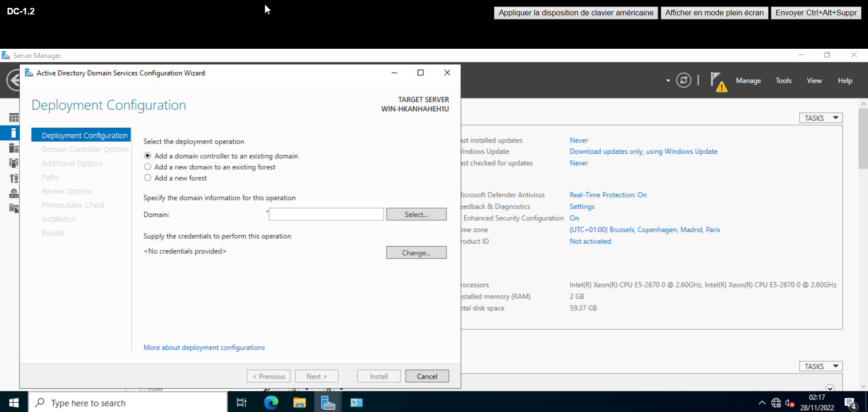Select Deployment Configuration wizard step
868x412 pixels.
[x=81, y=135]
